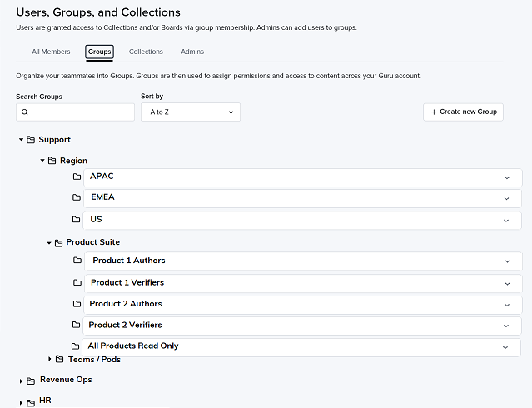Click the folder icon beside Product 1 Authors
The image size is (532, 408).
[x=77, y=261]
